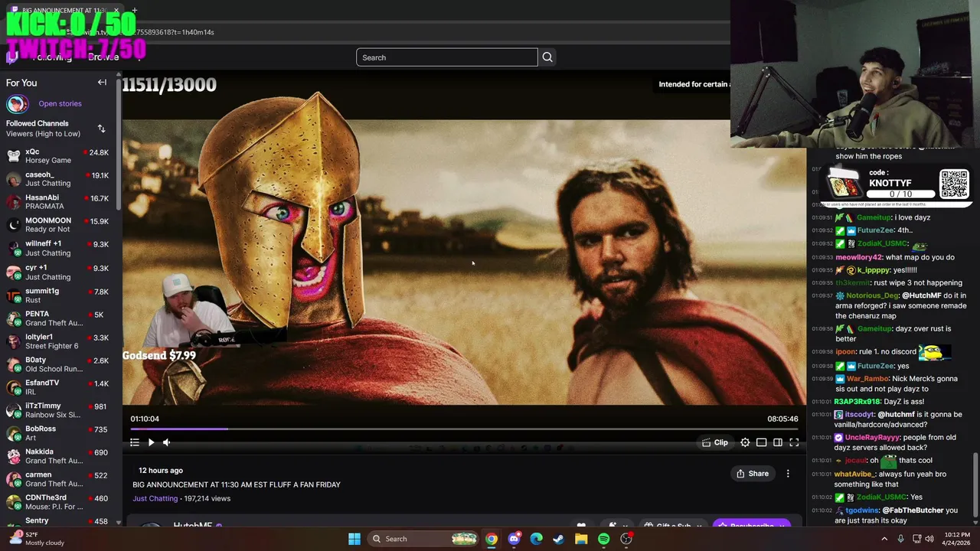Open network settings tray icon

coord(916,539)
